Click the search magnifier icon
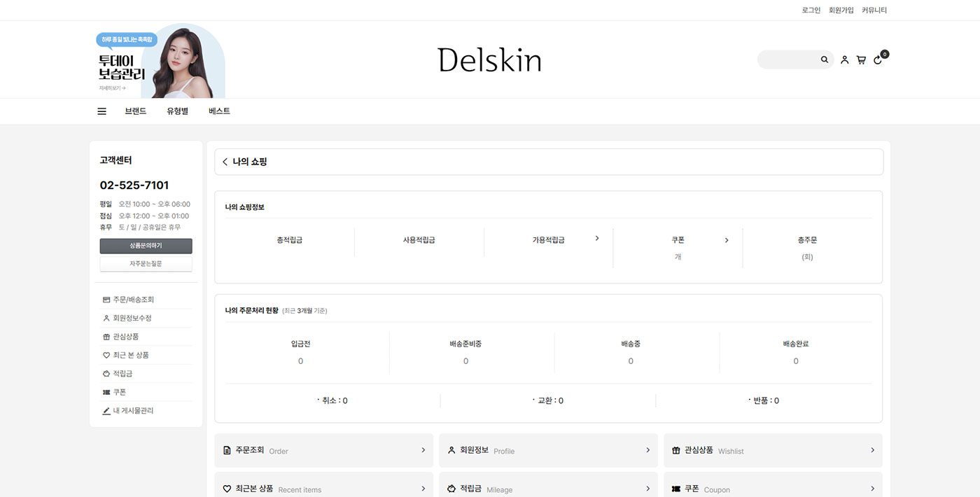Viewport: 980px width, 497px height. pos(825,60)
